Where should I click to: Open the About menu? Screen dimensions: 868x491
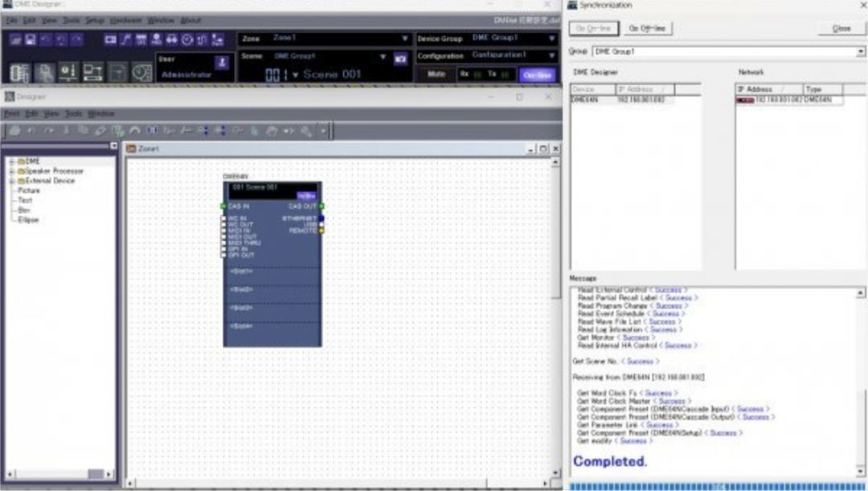coord(190,20)
